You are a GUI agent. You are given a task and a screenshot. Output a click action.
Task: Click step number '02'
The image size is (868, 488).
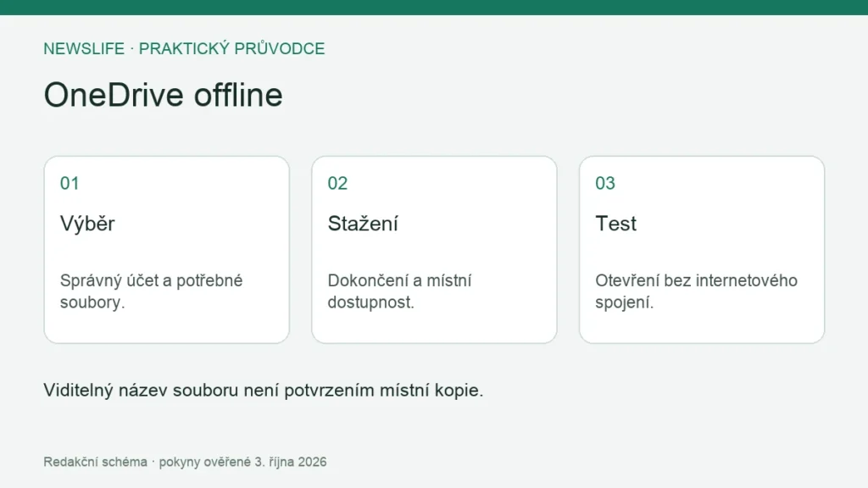coord(337,183)
